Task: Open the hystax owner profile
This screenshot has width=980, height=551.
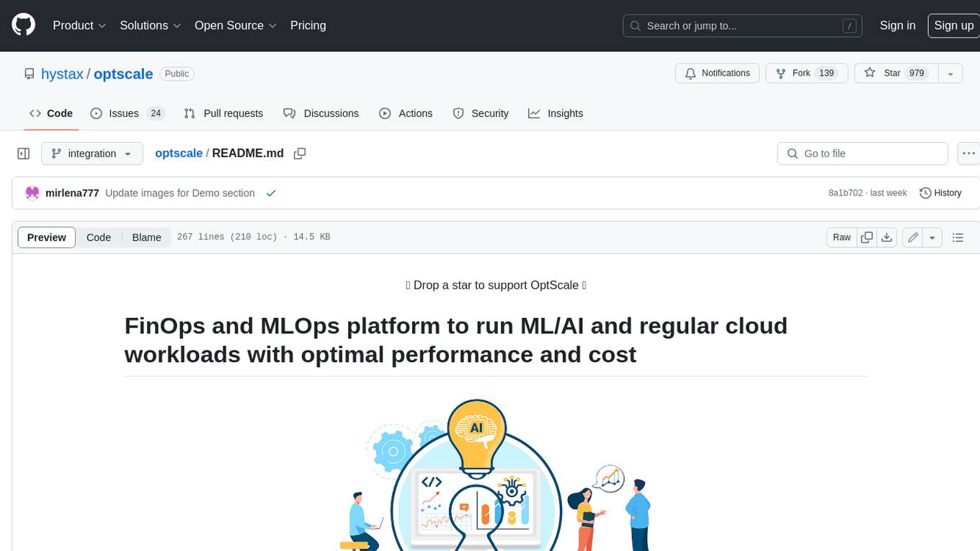Action: (x=62, y=74)
